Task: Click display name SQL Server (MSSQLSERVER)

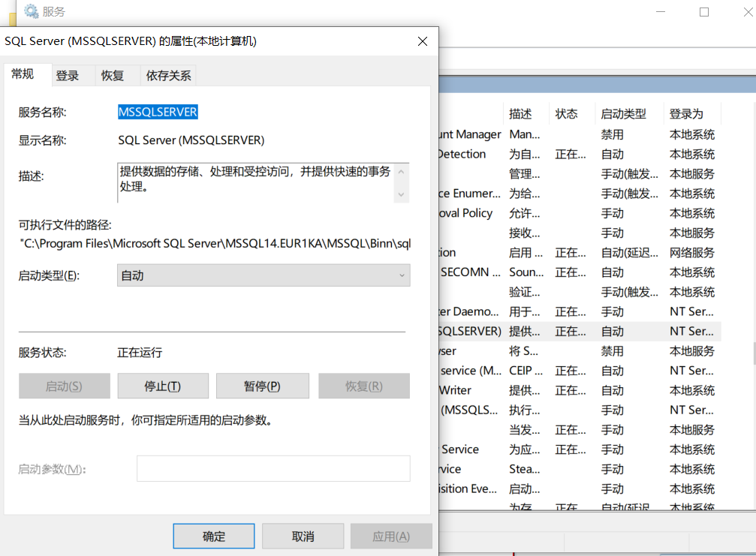Action: pos(191,140)
